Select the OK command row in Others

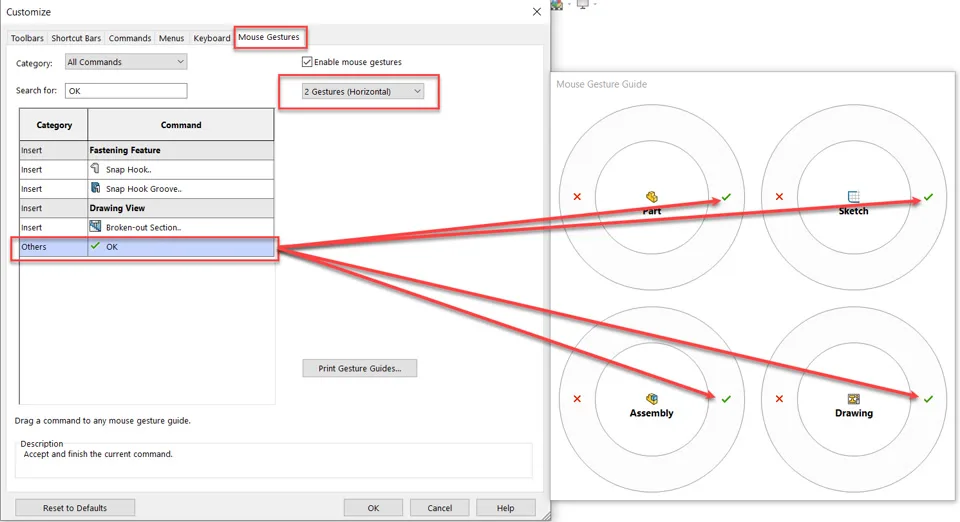tap(146, 246)
